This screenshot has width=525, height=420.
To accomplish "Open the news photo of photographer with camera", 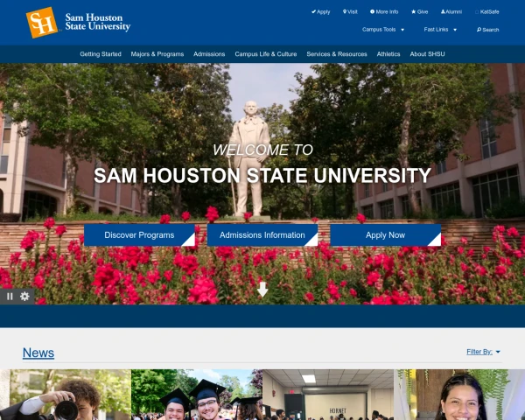I will click(66, 395).
